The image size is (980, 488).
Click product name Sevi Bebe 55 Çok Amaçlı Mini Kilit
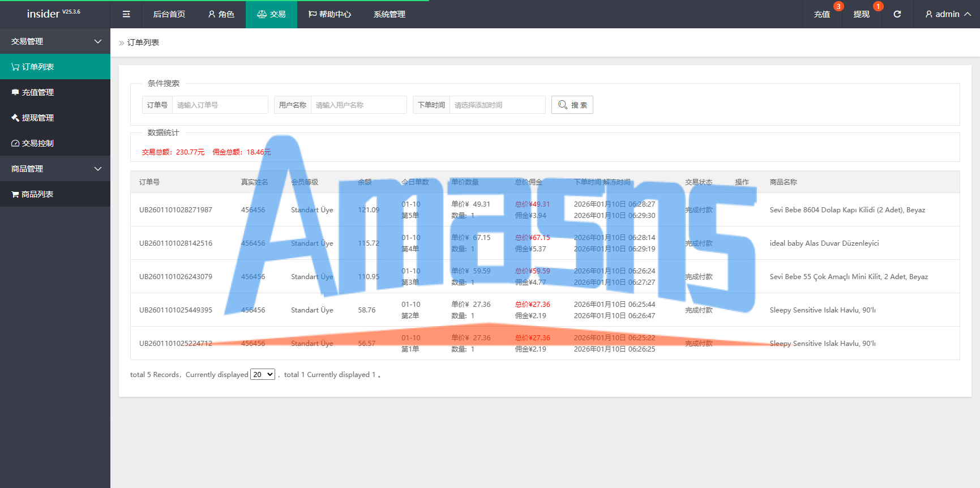pyautogui.click(x=849, y=276)
